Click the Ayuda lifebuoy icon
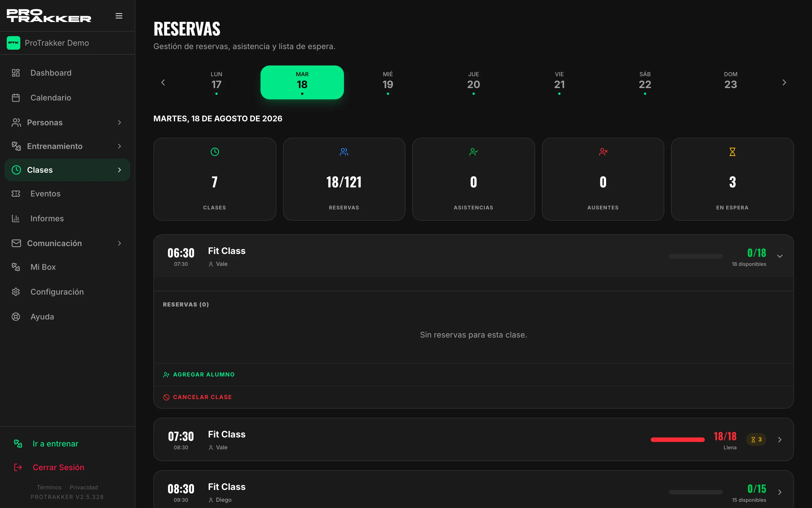Image resolution: width=812 pixels, height=508 pixels. [16, 317]
